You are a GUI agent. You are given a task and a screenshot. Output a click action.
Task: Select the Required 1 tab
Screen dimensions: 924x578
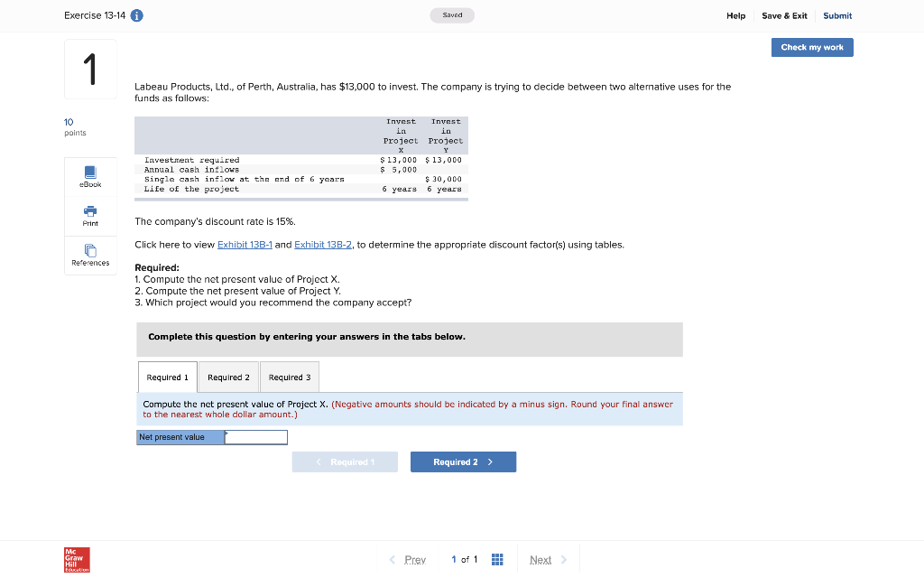tap(167, 377)
